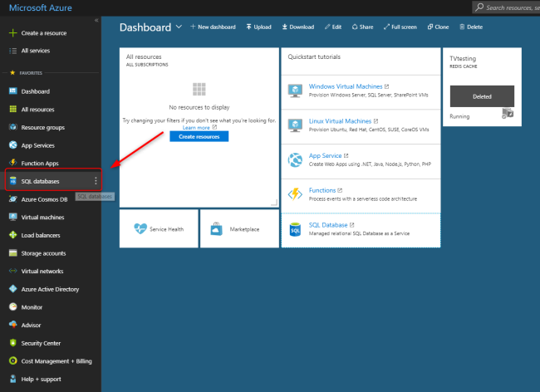The height and width of the screenshot is (392, 540).
Task: Click the All resources grid icon in the sidebar
Action: point(12,109)
